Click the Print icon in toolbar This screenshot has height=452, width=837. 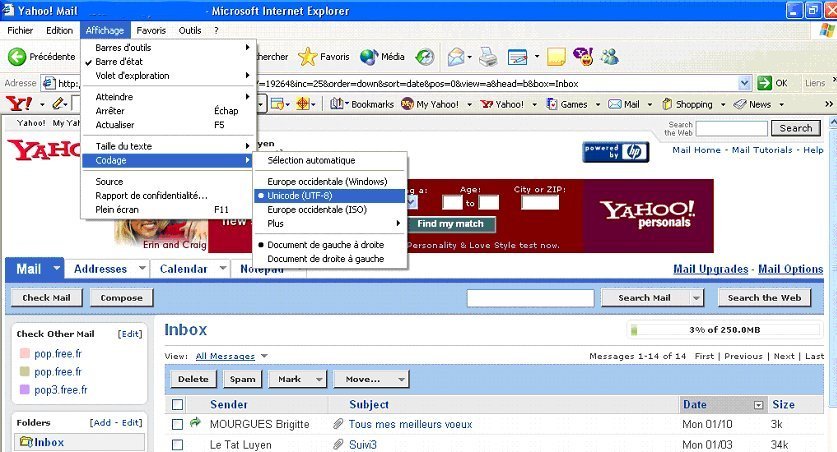[x=488, y=57]
